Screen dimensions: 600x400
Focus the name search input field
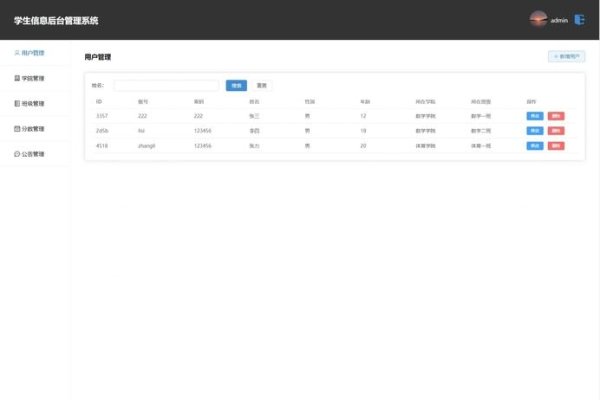pyautogui.click(x=166, y=85)
